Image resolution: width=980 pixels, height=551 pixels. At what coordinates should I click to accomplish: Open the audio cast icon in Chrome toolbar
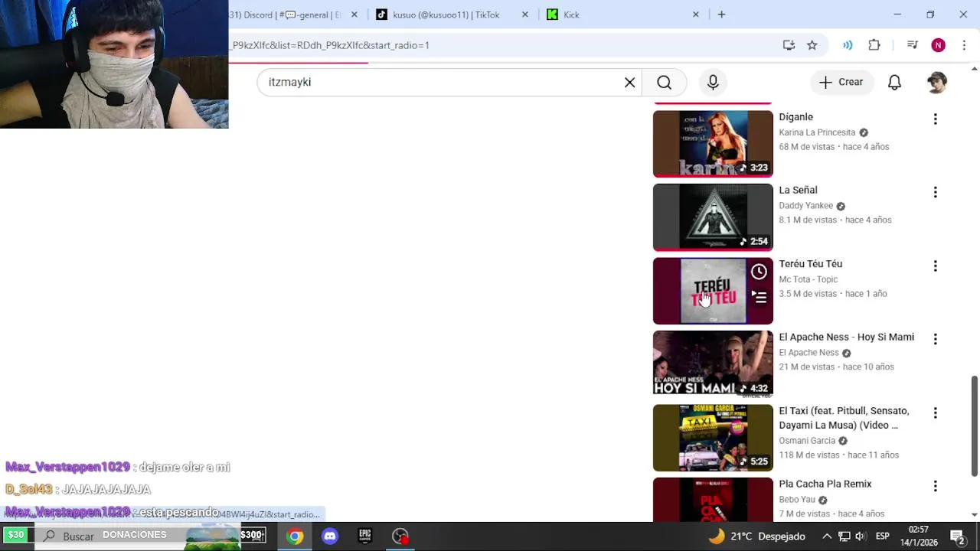(848, 45)
